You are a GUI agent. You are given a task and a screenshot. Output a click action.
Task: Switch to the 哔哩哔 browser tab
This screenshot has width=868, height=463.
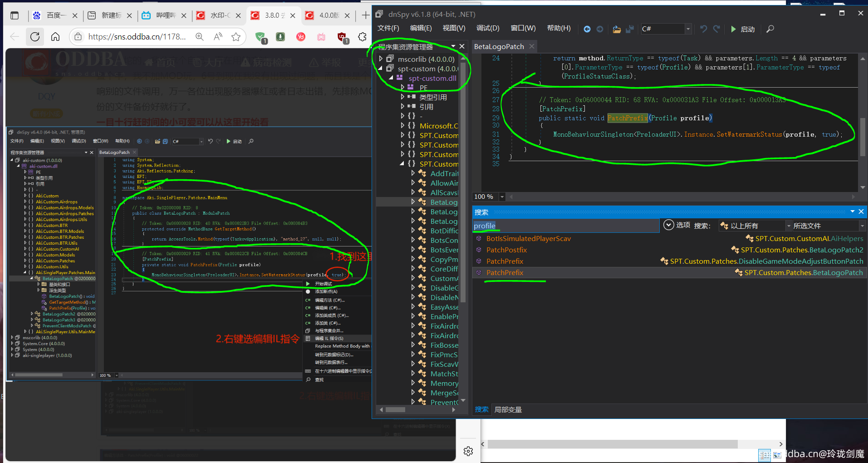(165, 15)
